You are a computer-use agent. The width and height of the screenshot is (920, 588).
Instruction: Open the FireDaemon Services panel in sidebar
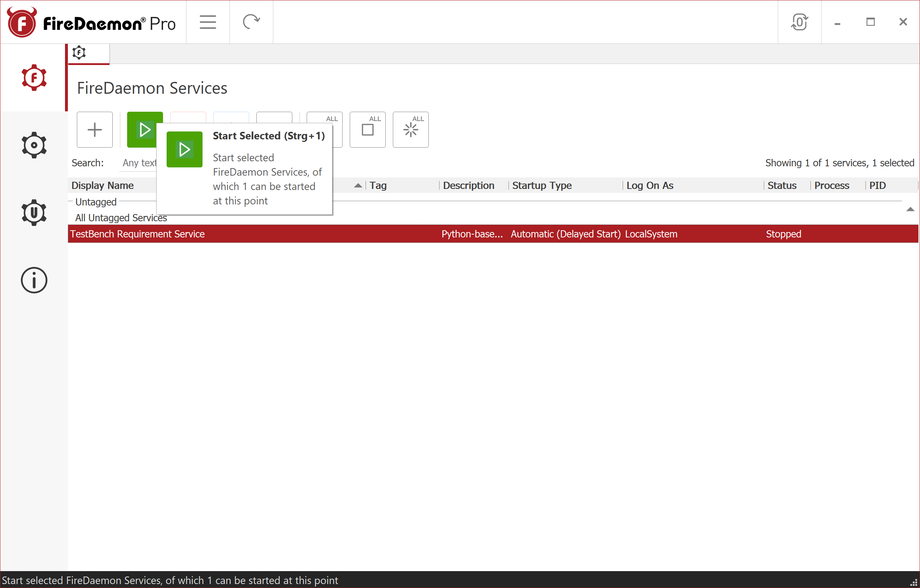click(34, 78)
